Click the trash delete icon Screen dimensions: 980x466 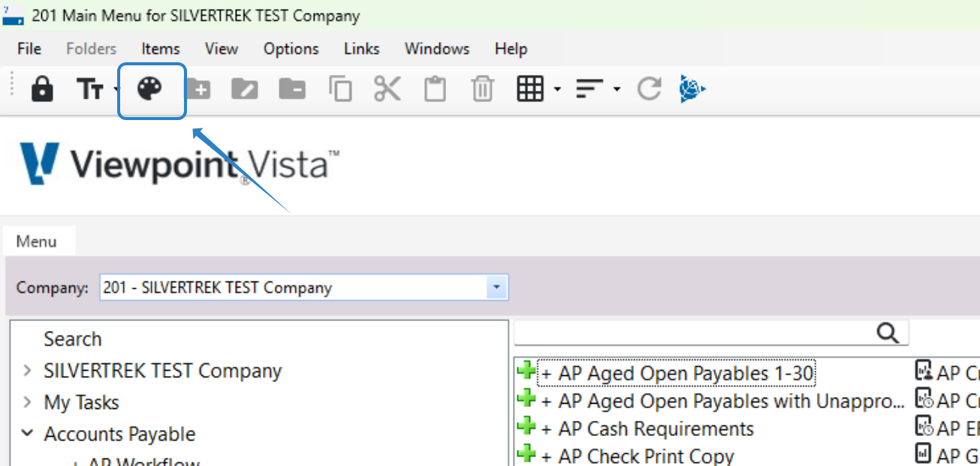point(482,90)
